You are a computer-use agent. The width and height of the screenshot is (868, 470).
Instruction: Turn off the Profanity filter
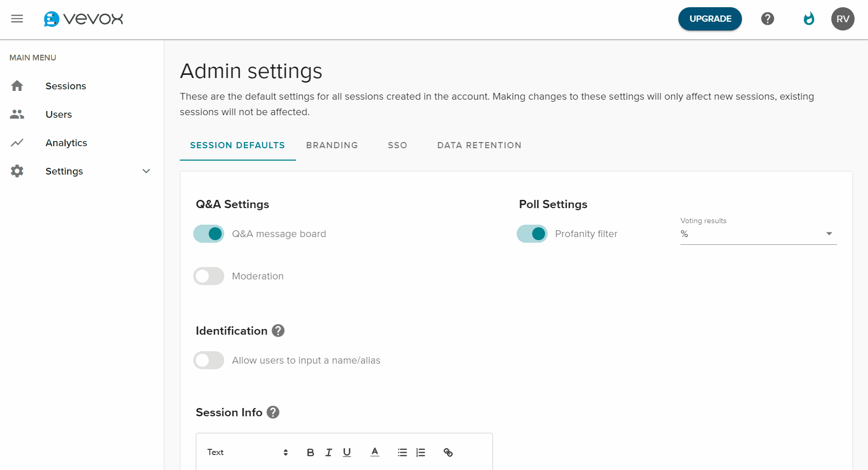532,233
